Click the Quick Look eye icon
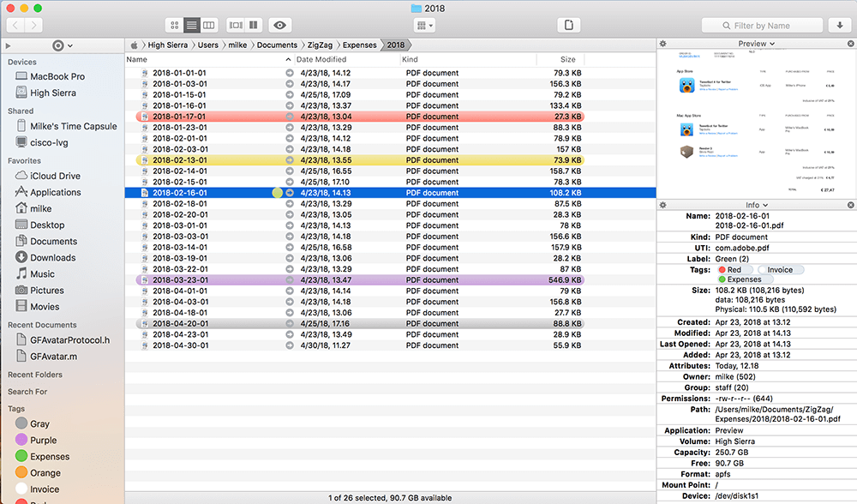 click(279, 25)
